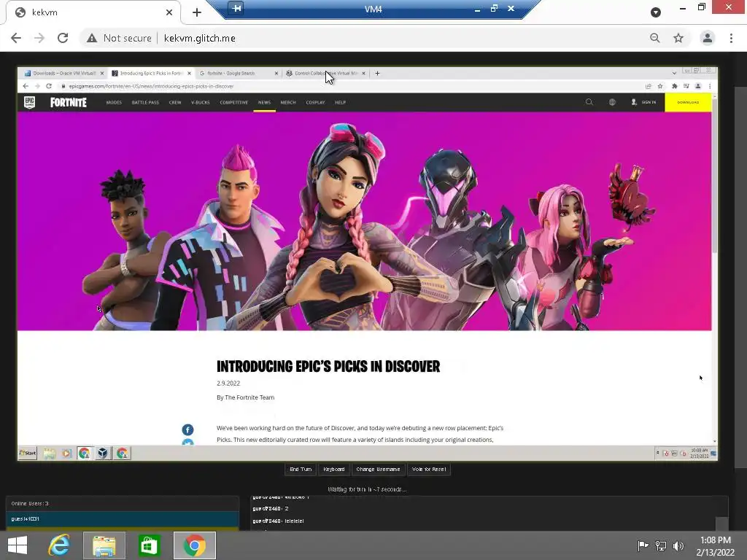Open zoom magnifier in outer address bar
747x560 pixels.
point(655,38)
